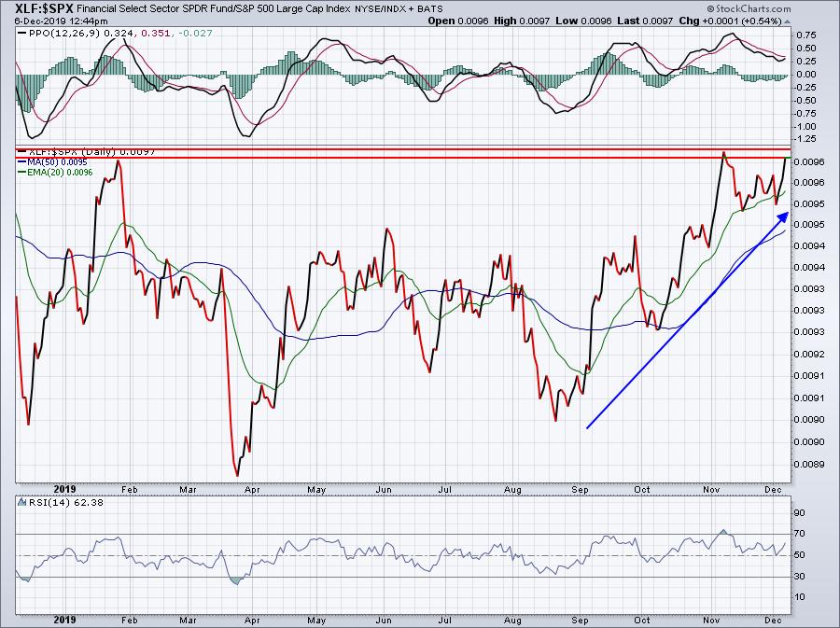Click the RSI 70 overbought level label
This screenshot has width=840, height=628.
point(799,534)
